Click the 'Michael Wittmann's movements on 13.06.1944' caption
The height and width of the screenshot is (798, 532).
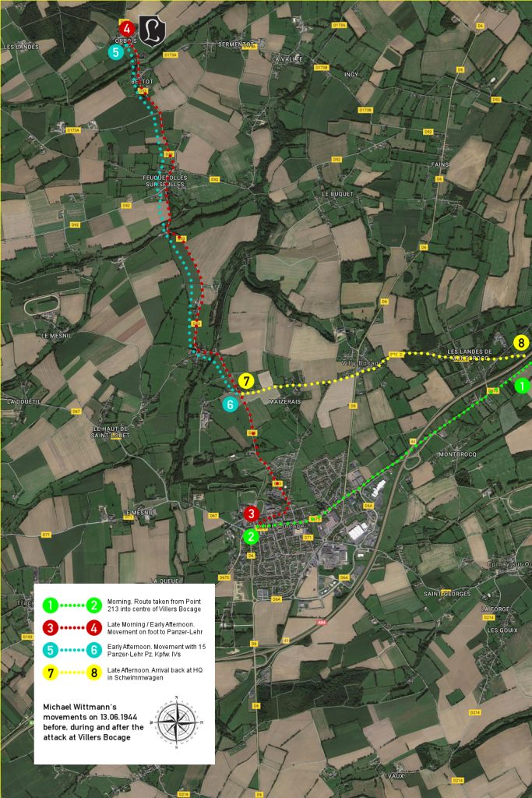coord(93,722)
